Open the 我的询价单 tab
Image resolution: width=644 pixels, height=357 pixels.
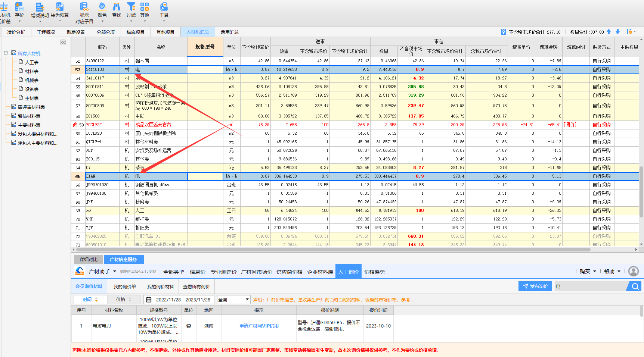point(125,286)
